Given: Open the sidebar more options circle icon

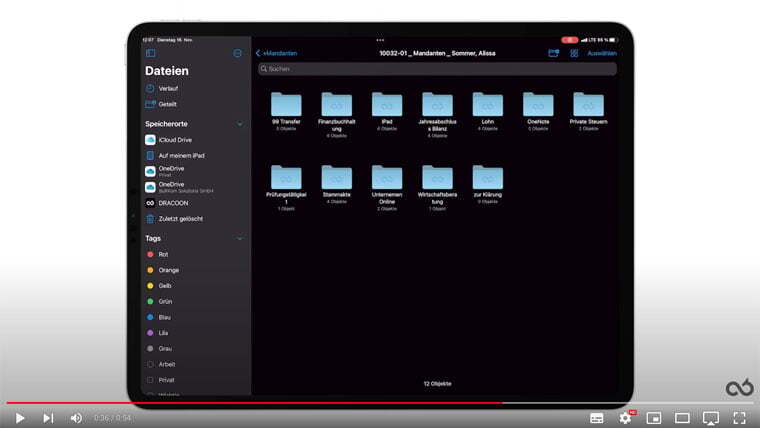Looking at the screenshot, I should coord(237,53).
